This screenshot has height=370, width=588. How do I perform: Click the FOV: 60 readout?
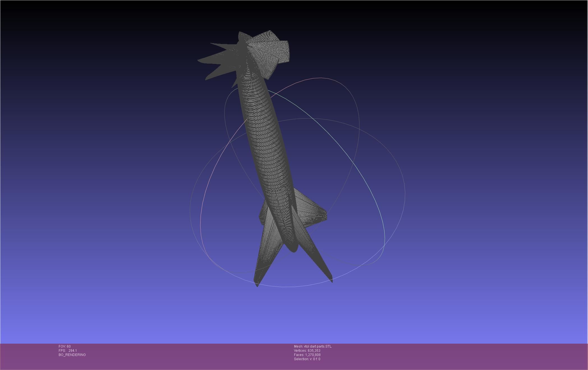tap(65, 346)
